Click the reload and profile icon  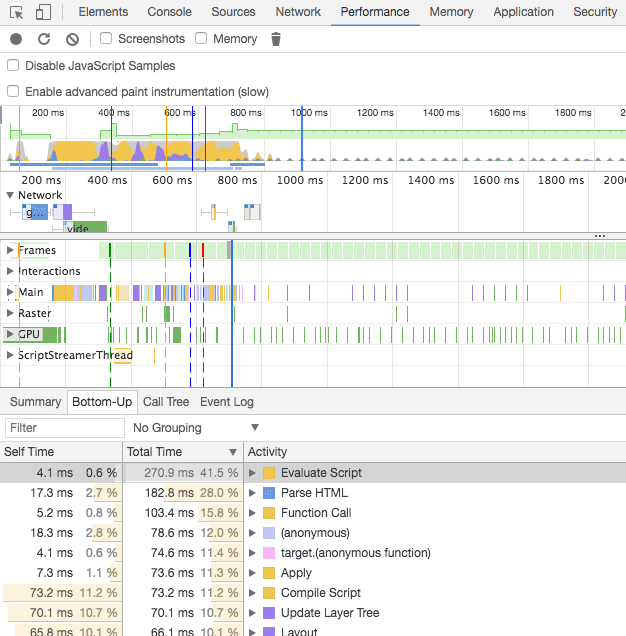[44, 39]
